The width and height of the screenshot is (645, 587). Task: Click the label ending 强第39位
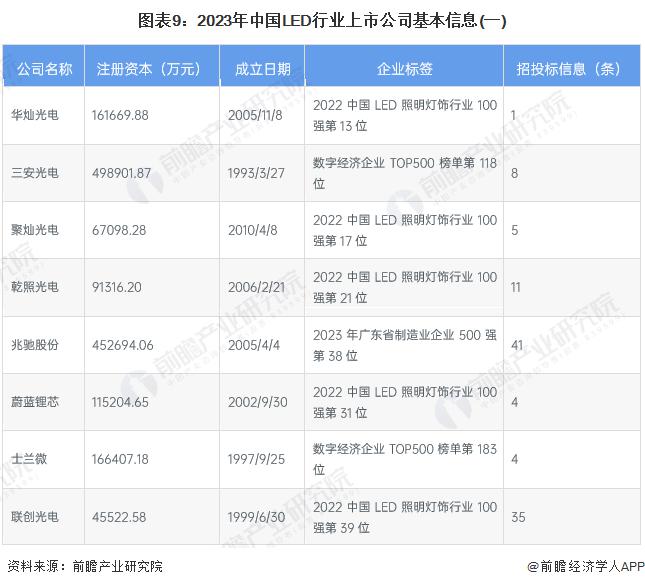tap(405, 517)
